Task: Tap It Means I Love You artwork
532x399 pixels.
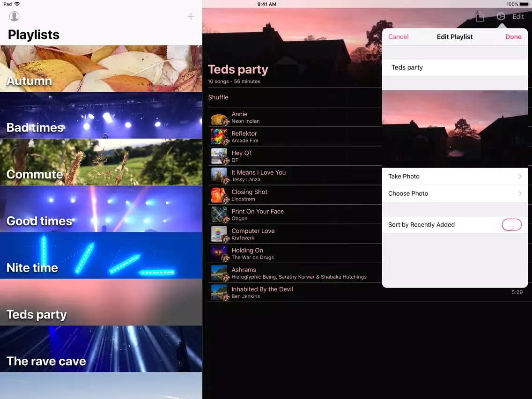Action: coord(219,176)
